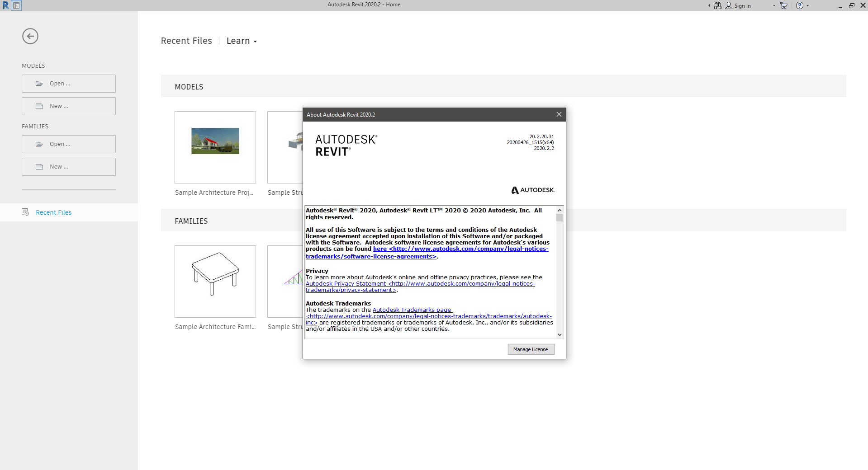Viewport: 868px width, 470px height.
Task: Open the Autodesk Trademarks page link
Action: click(429, 316)
